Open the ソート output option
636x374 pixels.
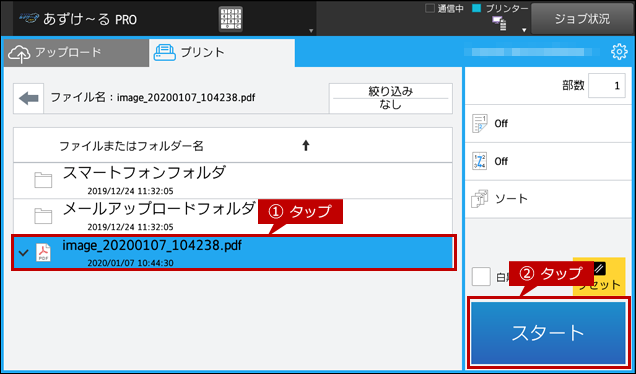click(548, 199)
